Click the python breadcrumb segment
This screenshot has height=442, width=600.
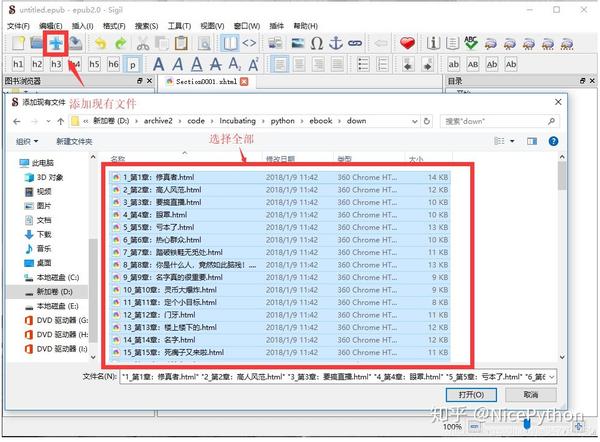[282, 121]
